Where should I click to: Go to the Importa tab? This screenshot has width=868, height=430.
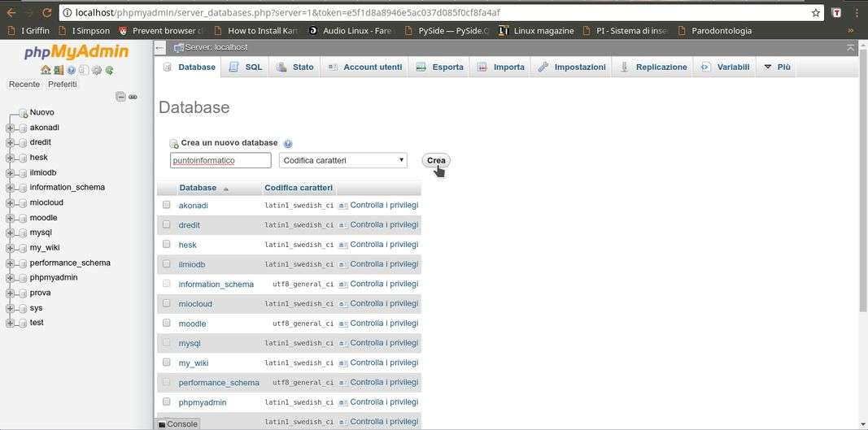pos(500,67)
